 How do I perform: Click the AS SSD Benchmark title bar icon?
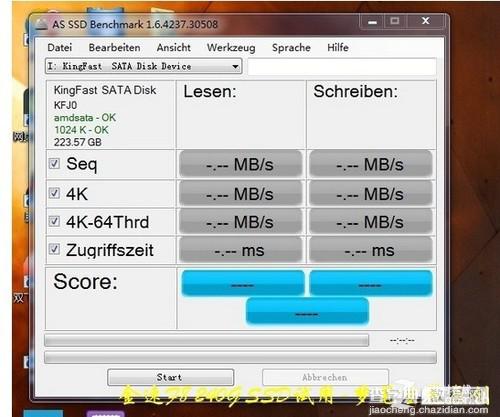(x=42, y=24)
